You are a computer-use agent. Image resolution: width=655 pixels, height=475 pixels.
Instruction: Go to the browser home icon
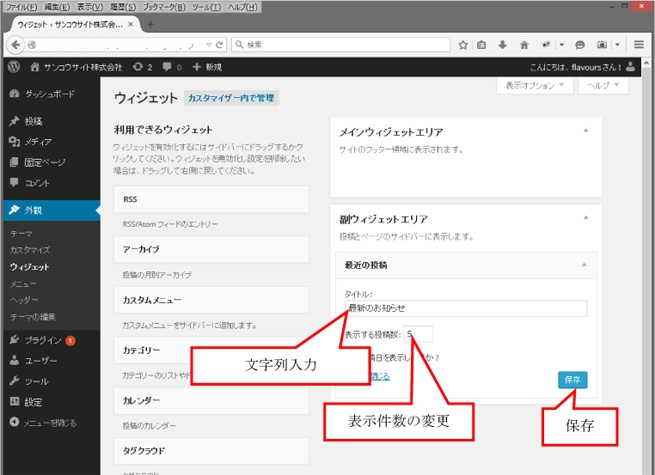pos(524,45)
